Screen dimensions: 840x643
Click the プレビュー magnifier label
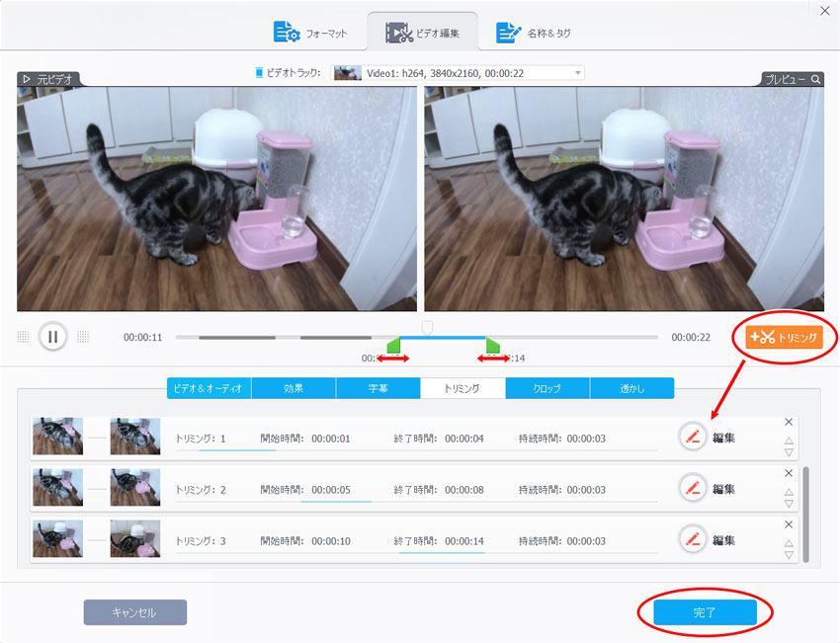tap(793, 79)
